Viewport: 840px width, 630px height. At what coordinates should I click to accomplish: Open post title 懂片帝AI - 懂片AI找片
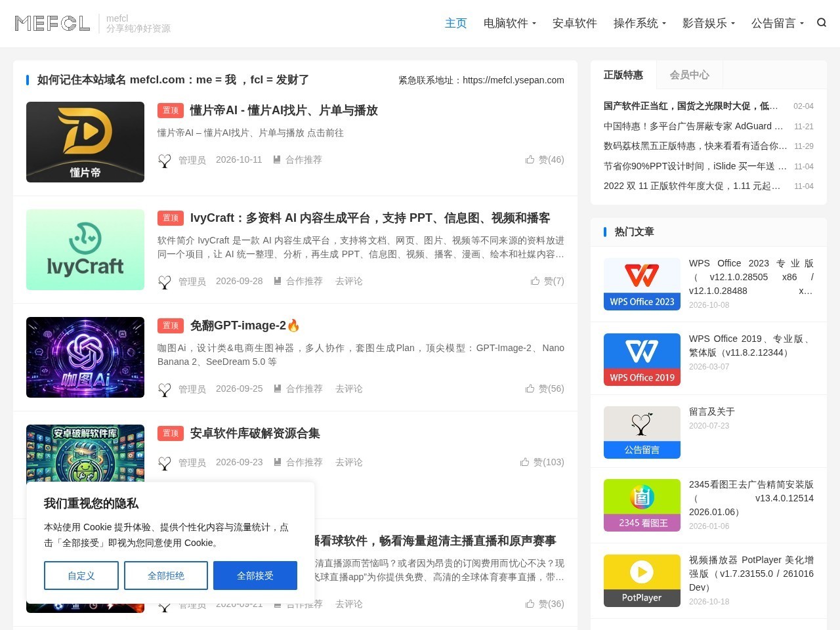point(284,110)
